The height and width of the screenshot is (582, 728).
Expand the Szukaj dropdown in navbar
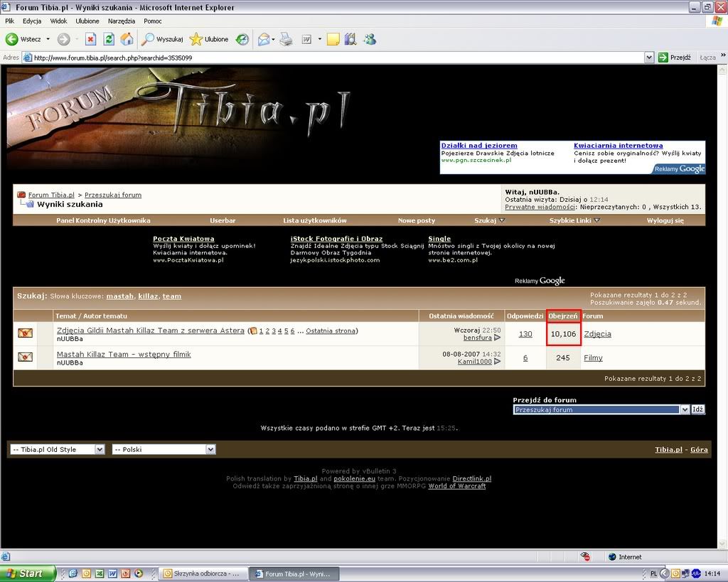(x=490, y=220)
